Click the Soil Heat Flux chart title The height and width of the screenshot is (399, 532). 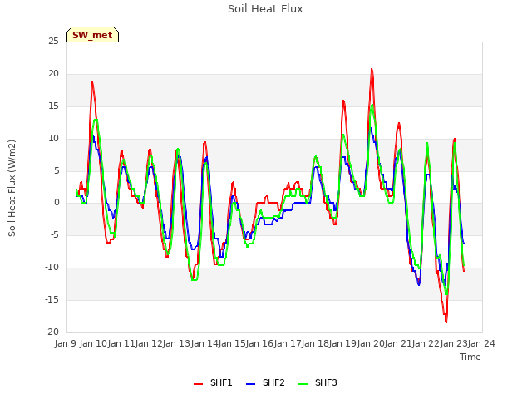coord(265,9)
